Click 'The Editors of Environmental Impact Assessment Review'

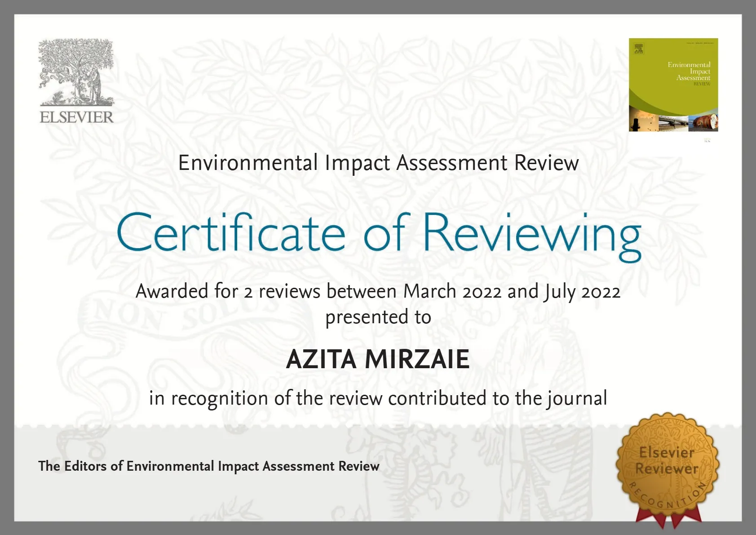tap(209, 466)
